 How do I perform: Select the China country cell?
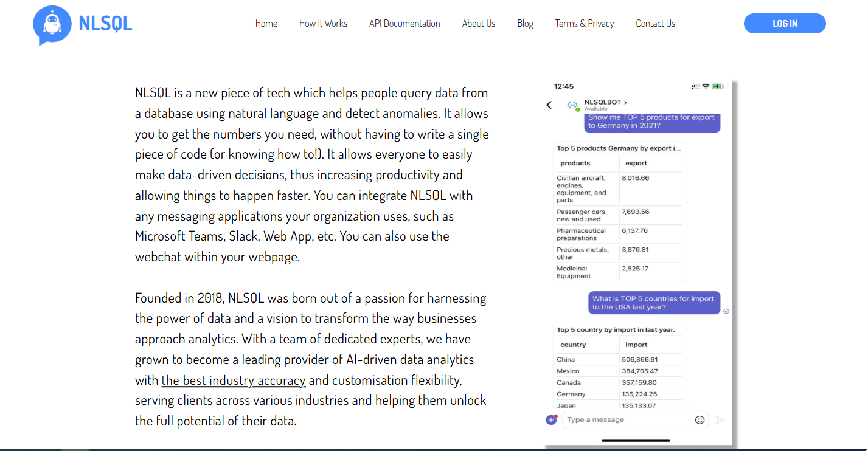566,359
